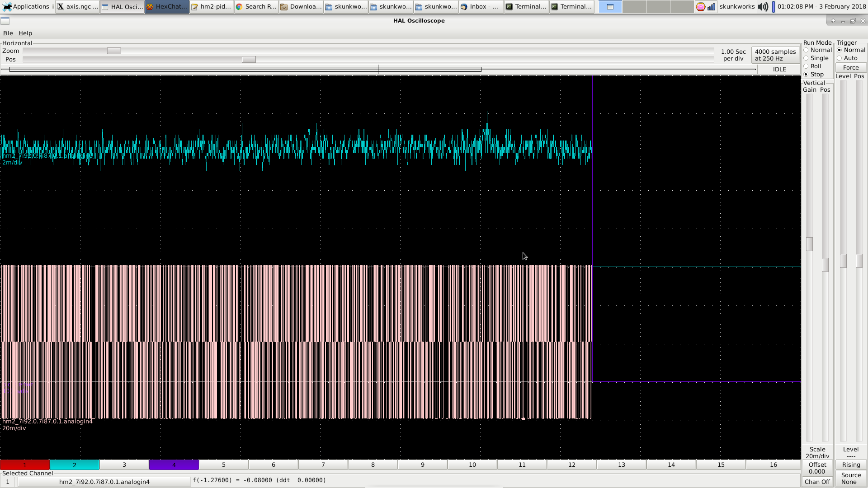This screenshot has width=868, height=488.
Task: Open the Help menu
Action: [x=25, y=33]
